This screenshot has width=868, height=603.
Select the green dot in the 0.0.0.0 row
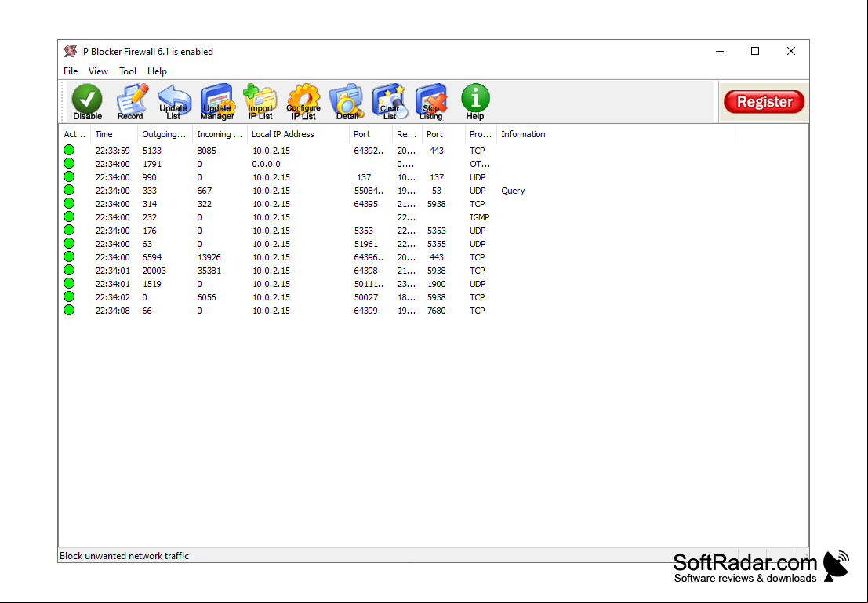69,163
